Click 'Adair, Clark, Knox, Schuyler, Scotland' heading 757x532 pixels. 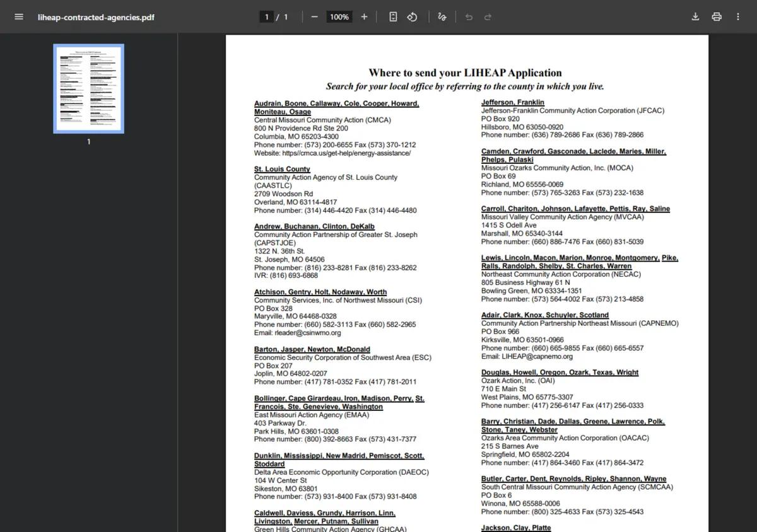(545, 315)
